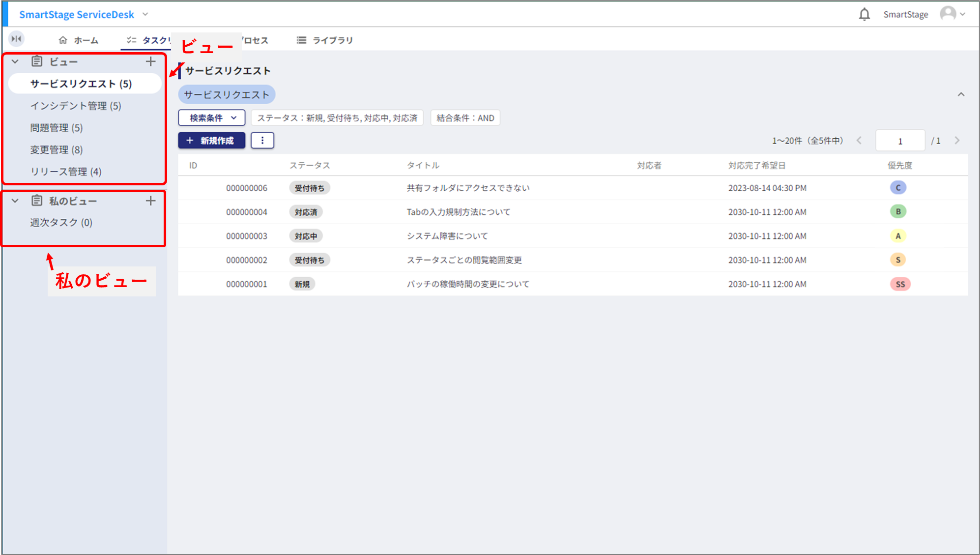This screenshot has width=980, height=555.
Task: Go to previous page with the left arrow
Action: 859,141
